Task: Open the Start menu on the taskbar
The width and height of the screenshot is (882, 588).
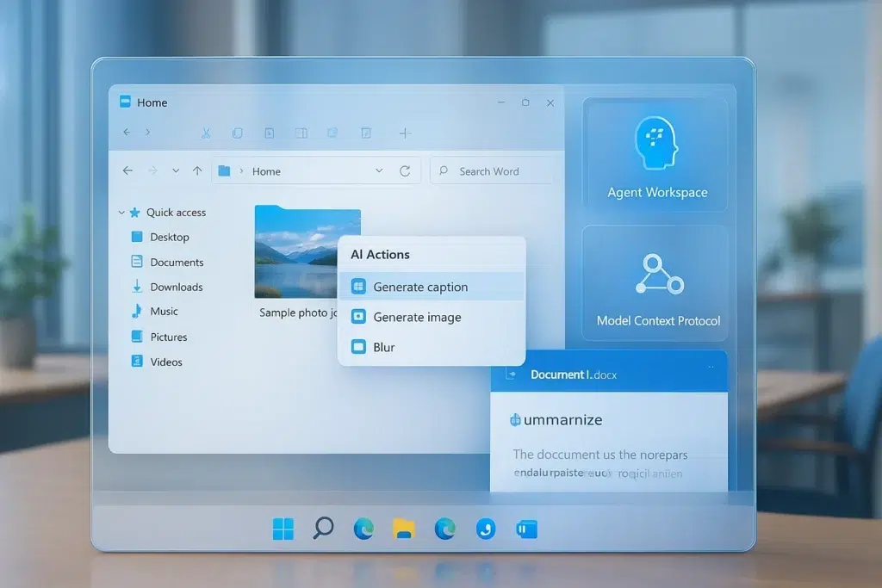Action: click(283, 529)
